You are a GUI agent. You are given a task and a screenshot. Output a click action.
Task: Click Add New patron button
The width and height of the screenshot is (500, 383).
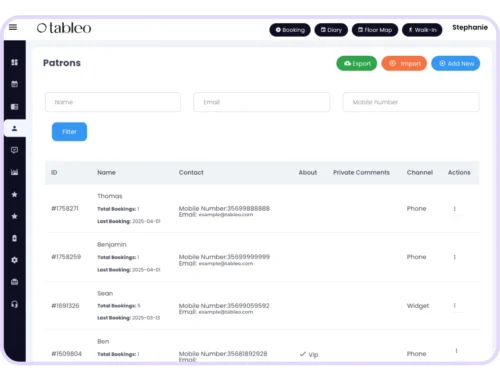(x=456, y=63)
